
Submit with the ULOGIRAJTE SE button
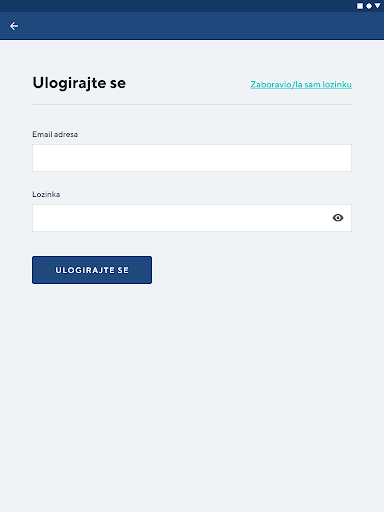tap(92, 270)
